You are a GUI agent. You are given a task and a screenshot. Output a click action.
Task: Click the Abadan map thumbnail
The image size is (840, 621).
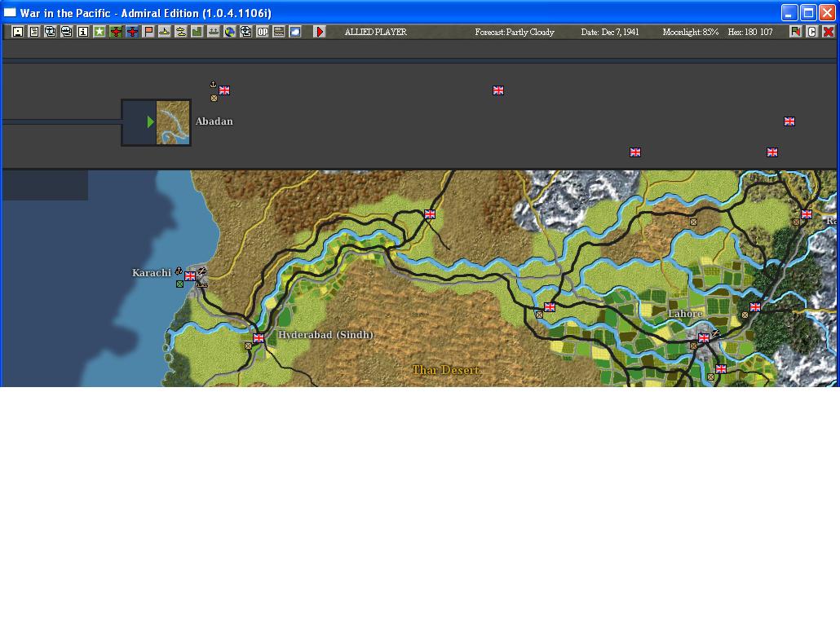point(173,122)
